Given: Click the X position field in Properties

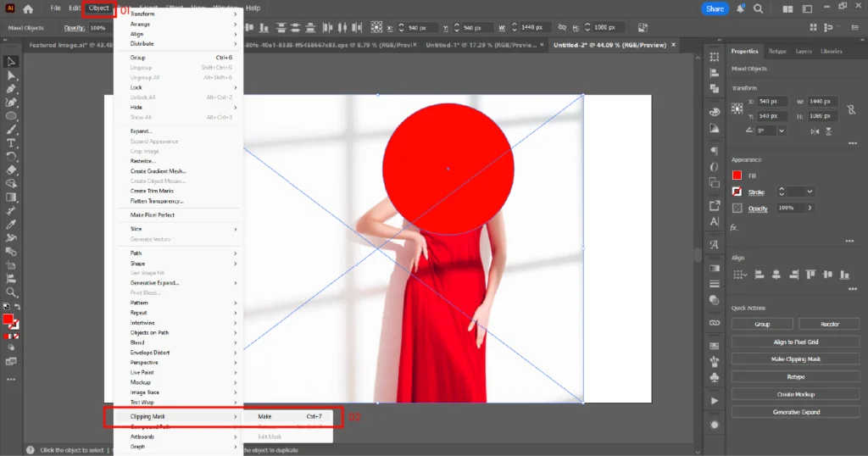Looking at the screenshot, I should tap(774, 101).
